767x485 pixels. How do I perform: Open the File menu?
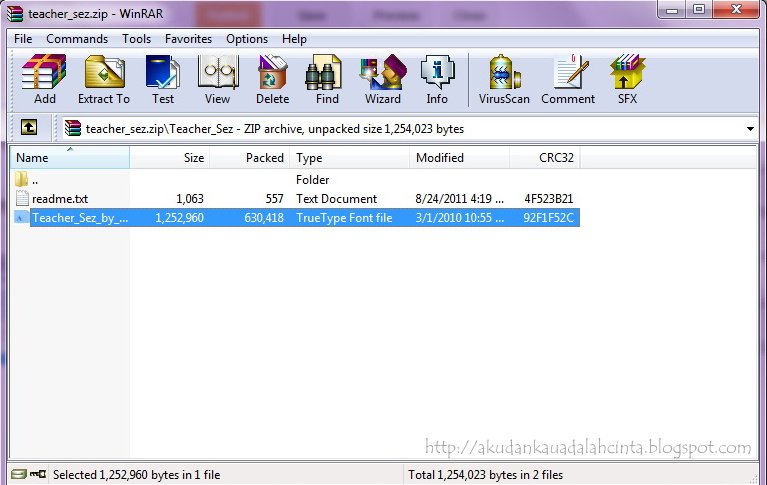click(x=23, y=39)
